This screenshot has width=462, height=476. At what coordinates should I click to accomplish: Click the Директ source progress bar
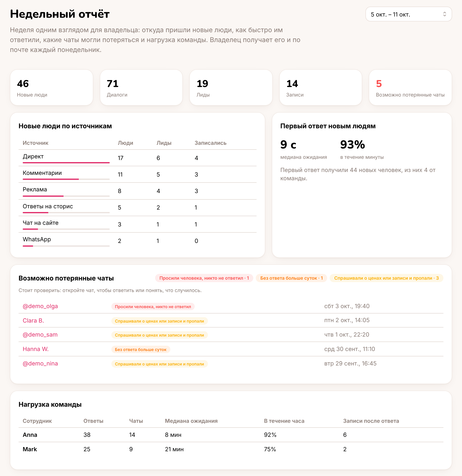66,163
